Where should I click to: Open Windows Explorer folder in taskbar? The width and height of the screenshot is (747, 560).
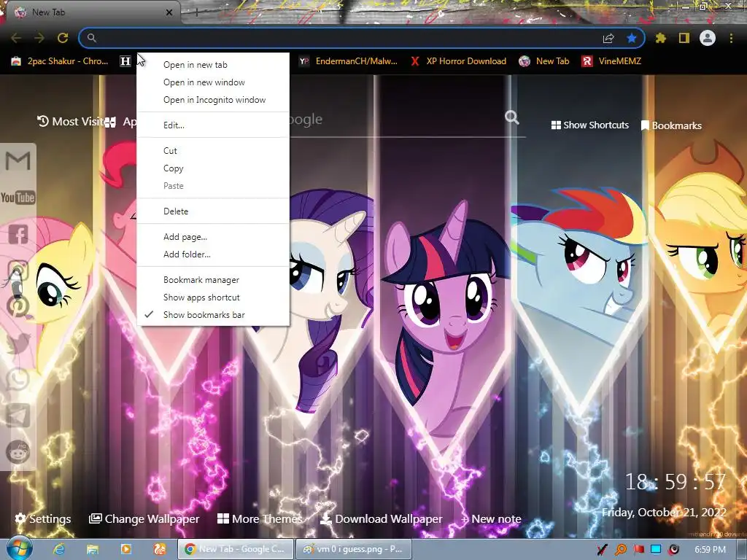[x=93, y=549]
